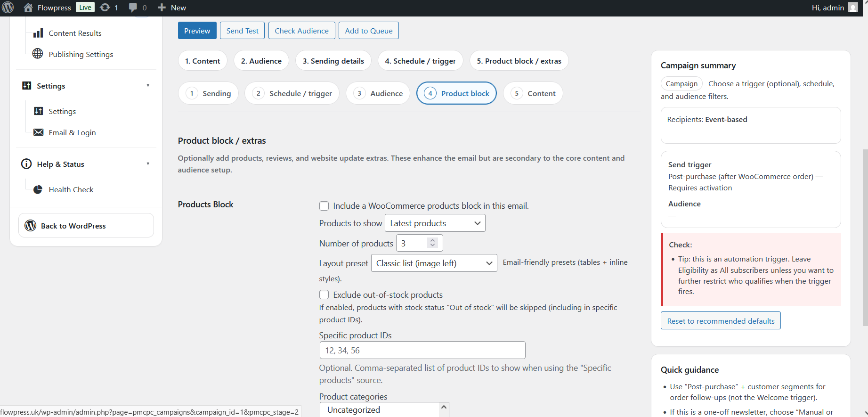Click the Campaign badge in summary
This screenshot has width=868, height=417.
click(681, 83)
